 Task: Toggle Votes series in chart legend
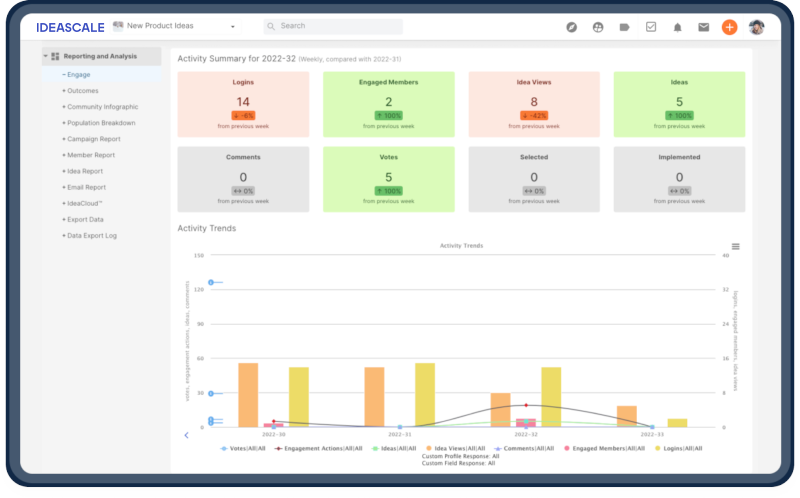click(243, 448)
